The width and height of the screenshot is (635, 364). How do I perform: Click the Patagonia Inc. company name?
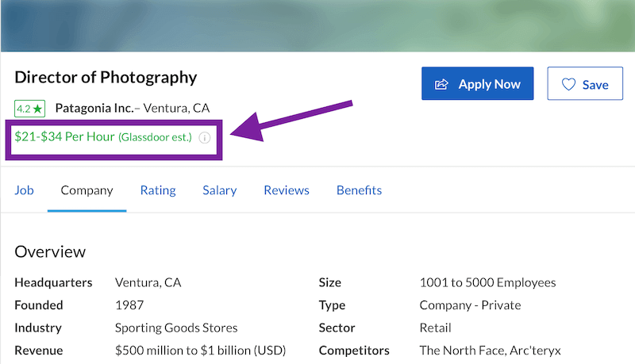tap(94, 108)
